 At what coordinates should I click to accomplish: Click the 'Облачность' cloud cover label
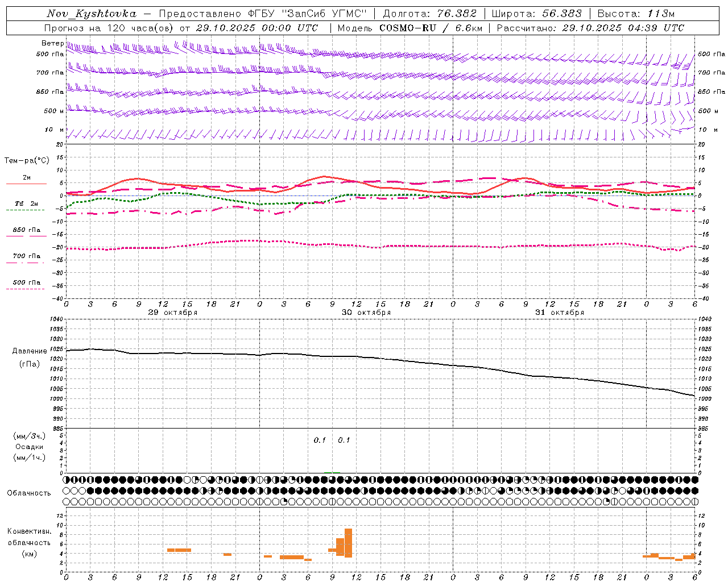[x=29, y=493]
